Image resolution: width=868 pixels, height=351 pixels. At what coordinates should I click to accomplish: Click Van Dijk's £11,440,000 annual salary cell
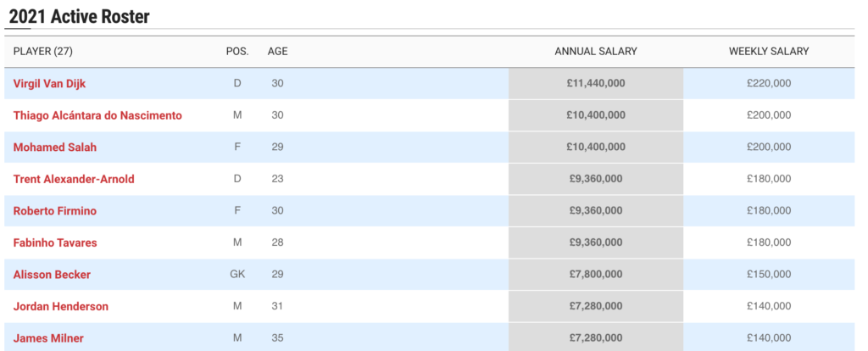595,83
